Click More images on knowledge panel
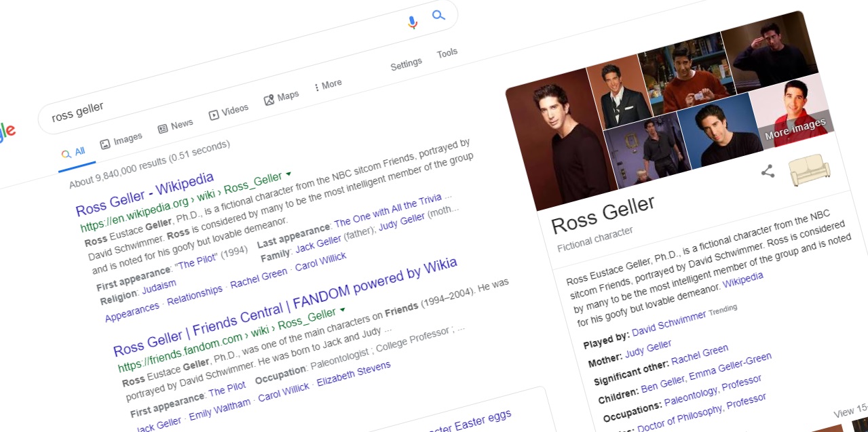The image size is (868, 432). click(795, 128)
